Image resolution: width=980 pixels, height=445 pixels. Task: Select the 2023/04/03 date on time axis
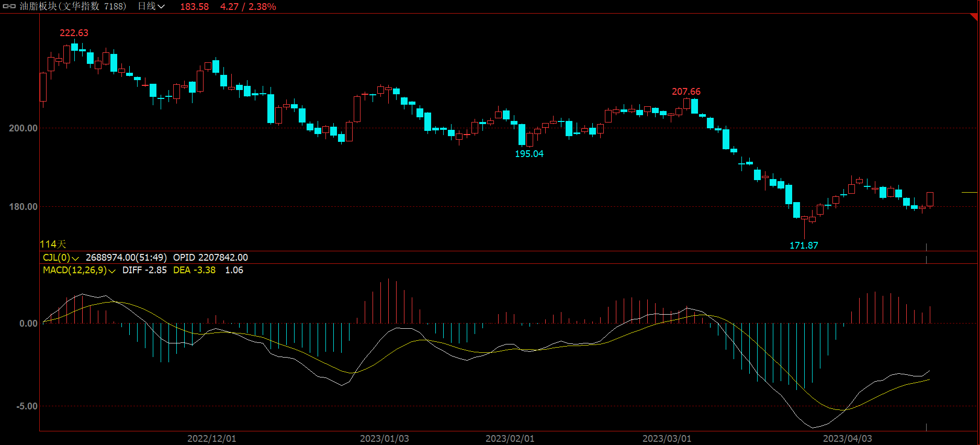847,439
